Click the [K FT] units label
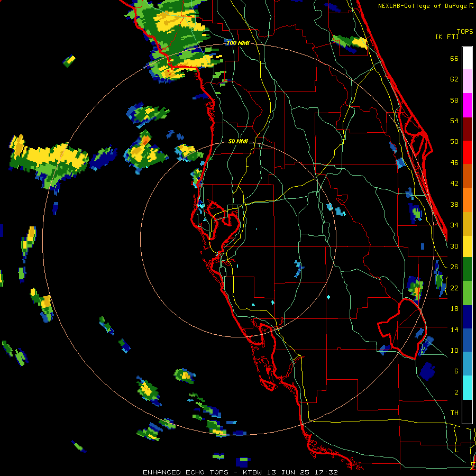476x476 pixels. click(447, 36)
